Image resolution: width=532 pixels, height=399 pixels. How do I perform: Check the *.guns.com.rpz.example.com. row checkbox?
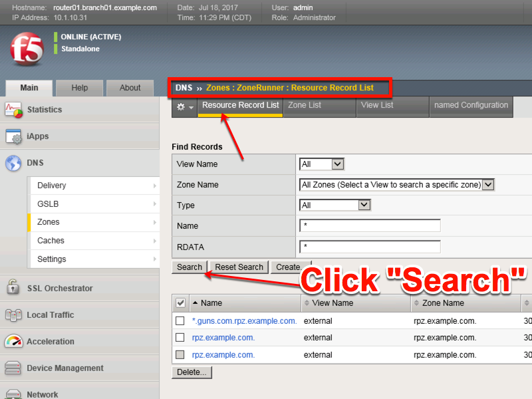[x=180, y=321]
